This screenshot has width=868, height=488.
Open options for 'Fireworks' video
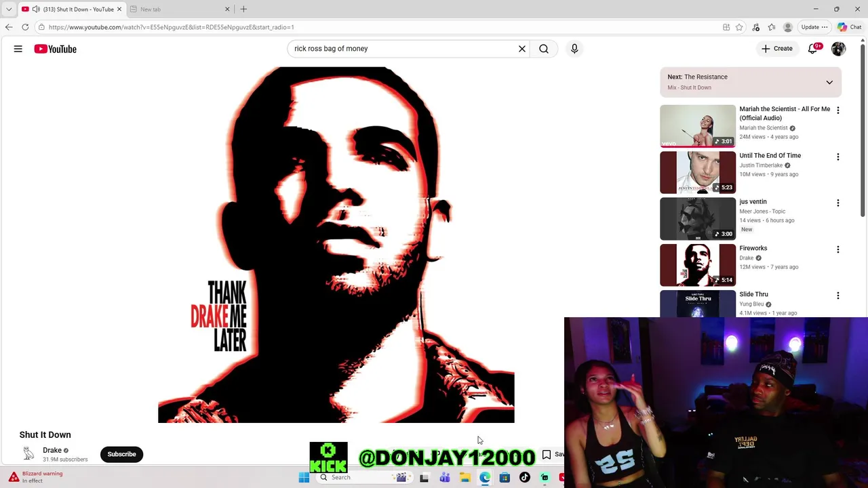[x=838, y=249]
